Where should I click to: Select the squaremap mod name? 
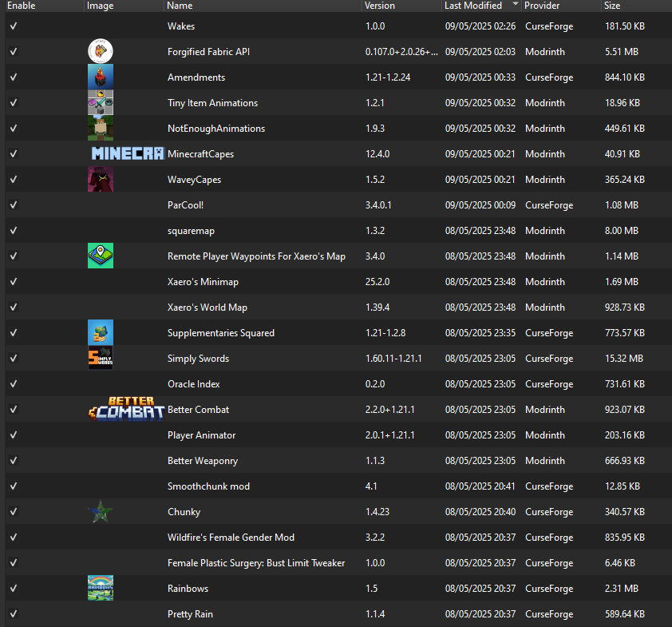click(191, 231)
